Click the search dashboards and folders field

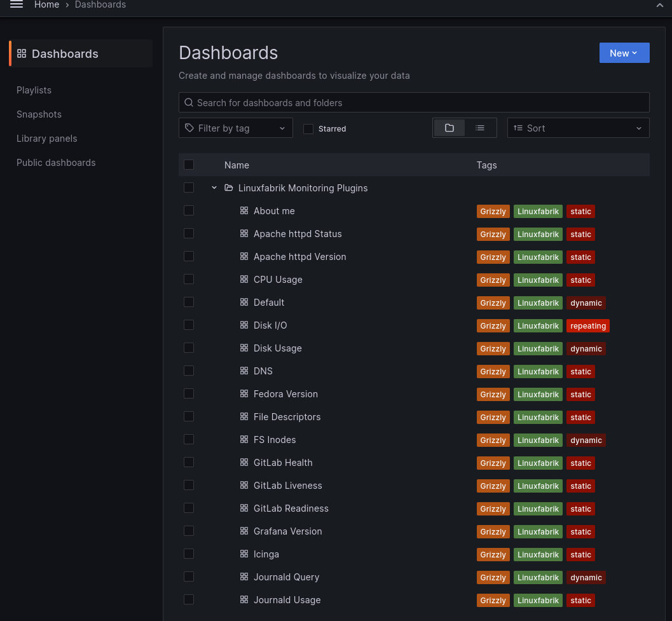414,102
